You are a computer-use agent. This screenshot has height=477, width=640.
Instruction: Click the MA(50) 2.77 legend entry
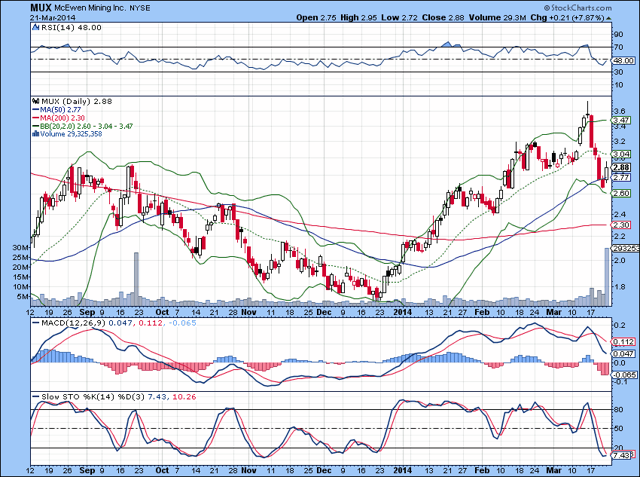point(60,110)
